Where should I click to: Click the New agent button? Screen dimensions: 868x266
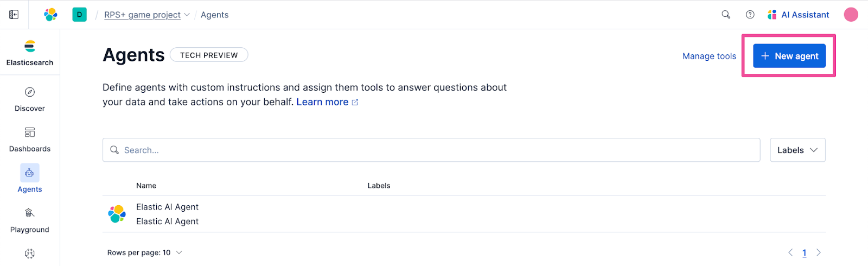[789, 56]
